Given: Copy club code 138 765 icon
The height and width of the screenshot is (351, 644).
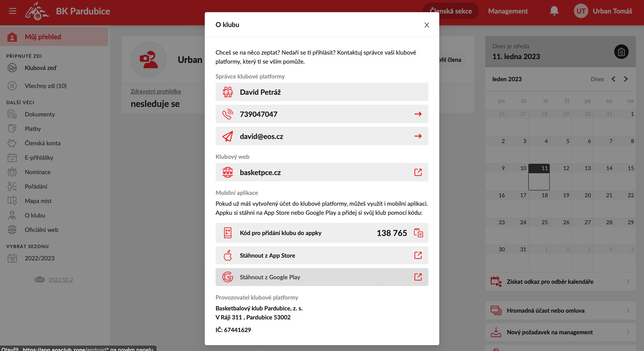Looking at the screenshot, I should tap(418, 233).
